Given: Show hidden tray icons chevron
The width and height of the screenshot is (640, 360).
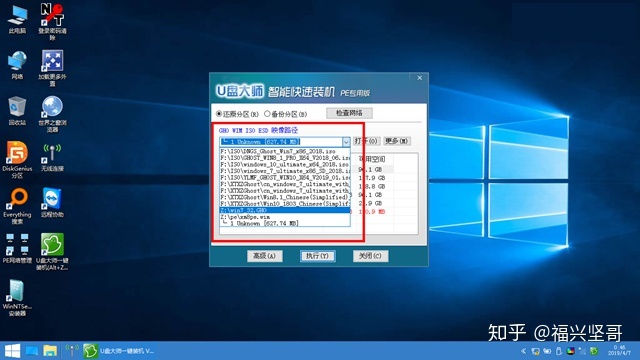Looking at the screenshot, I should (523, 351).
